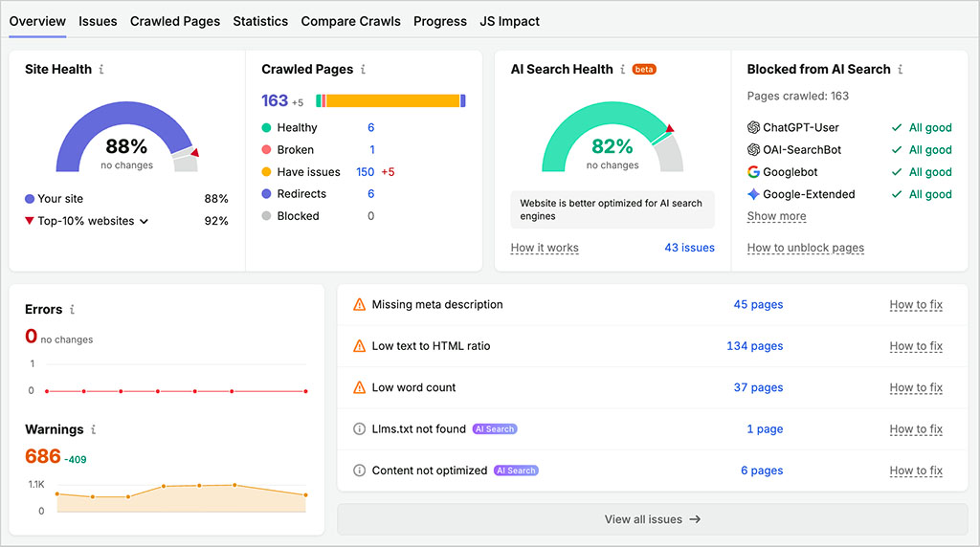This screenshot has width=980, height=547.
Task: Open the How it works link
Action: pyautogui.click(x=545, y=248)
